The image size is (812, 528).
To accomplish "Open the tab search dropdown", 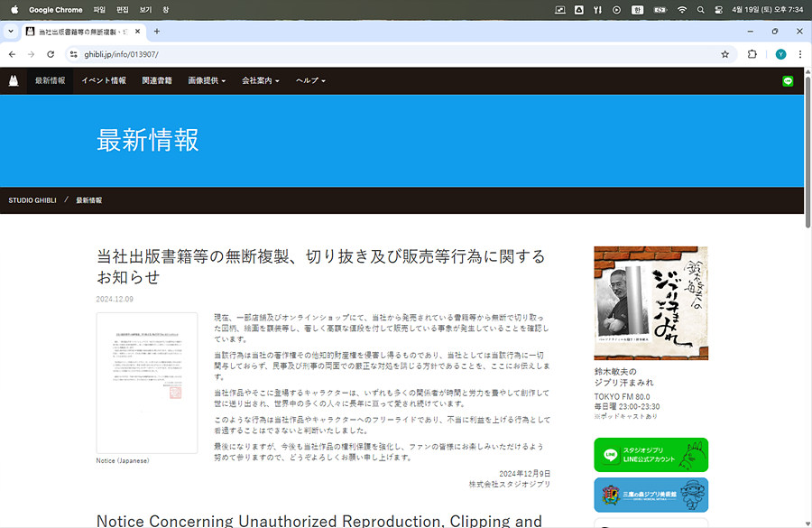I will click(10, 32).
